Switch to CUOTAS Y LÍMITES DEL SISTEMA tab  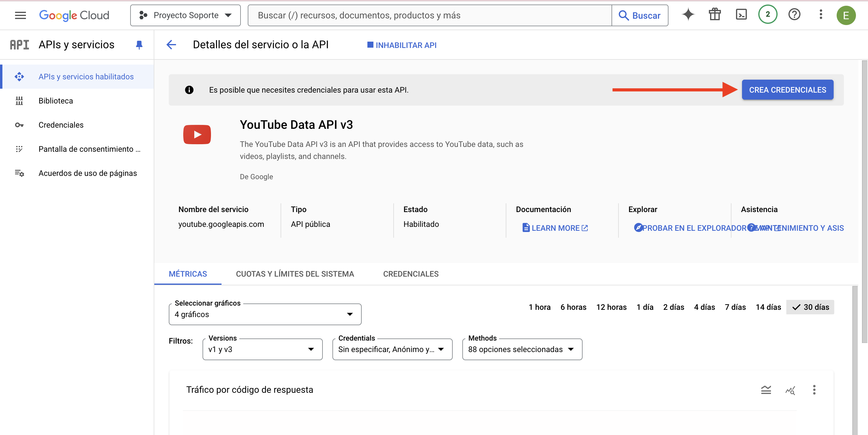point(295,274)
